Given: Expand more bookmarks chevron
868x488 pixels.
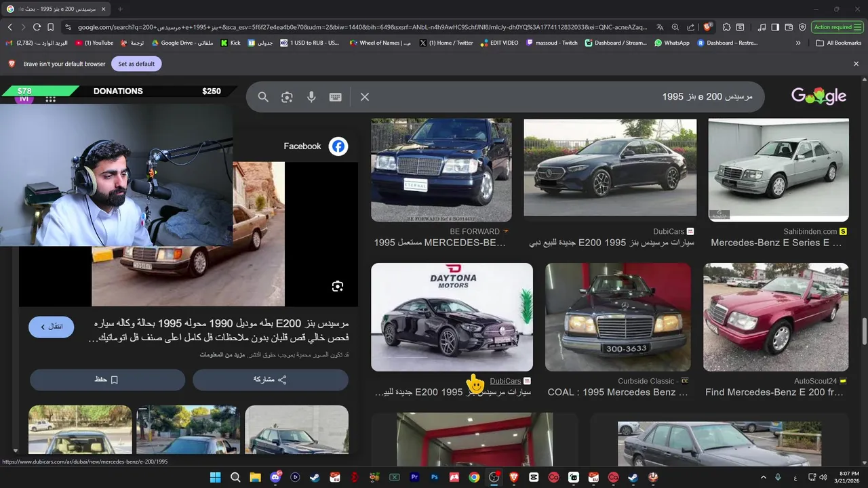Looking at the screenshot, I should coord(798,43).
